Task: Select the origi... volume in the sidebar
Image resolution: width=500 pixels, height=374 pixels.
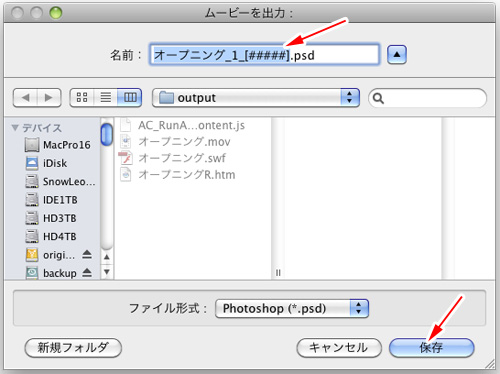Action: pyautogui.click(x=50, y=255)
